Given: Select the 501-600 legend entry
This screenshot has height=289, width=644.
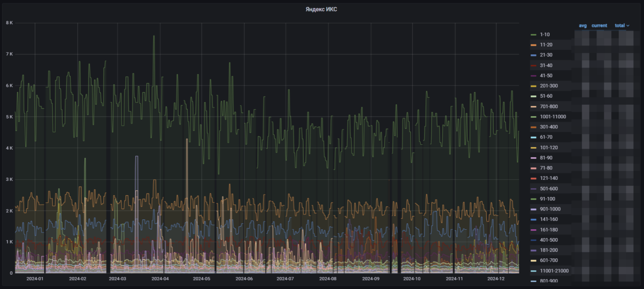Looking at the screenshot, I should 550,189.
